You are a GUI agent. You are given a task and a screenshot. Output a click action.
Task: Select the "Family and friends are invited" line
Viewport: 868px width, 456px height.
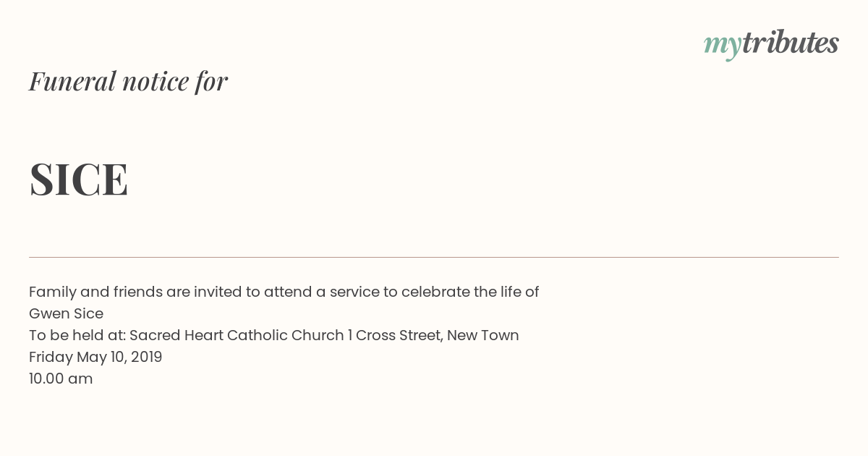pos(284,292)
